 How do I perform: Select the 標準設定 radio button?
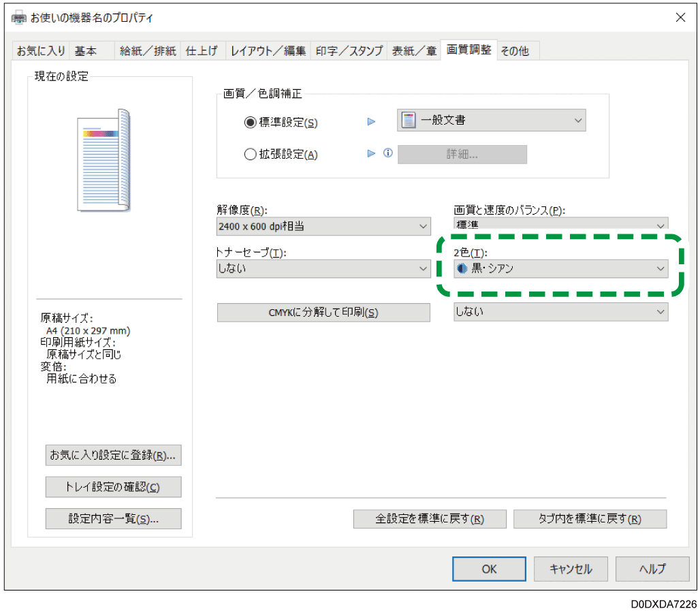point(251,123)
